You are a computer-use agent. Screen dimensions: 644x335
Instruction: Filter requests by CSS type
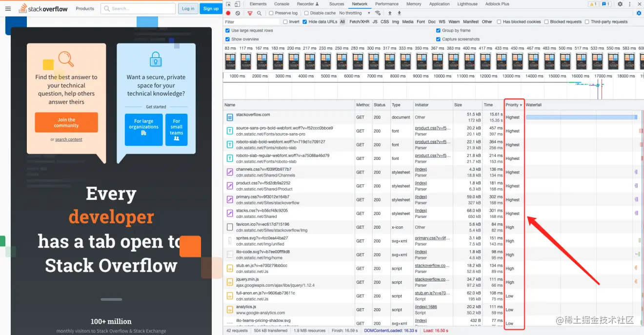pos(384,22)
